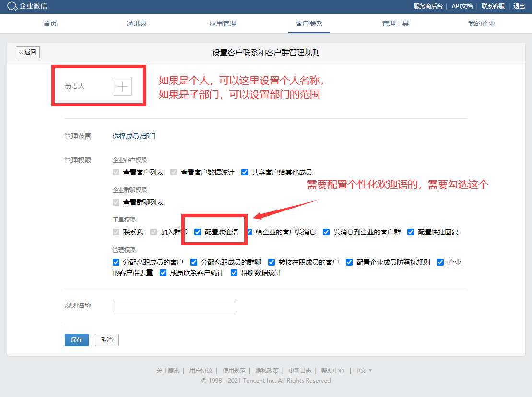This screenshot has width=532, height=397.
Task: Go to the 我的企业 tab
Action: [482, 23]
